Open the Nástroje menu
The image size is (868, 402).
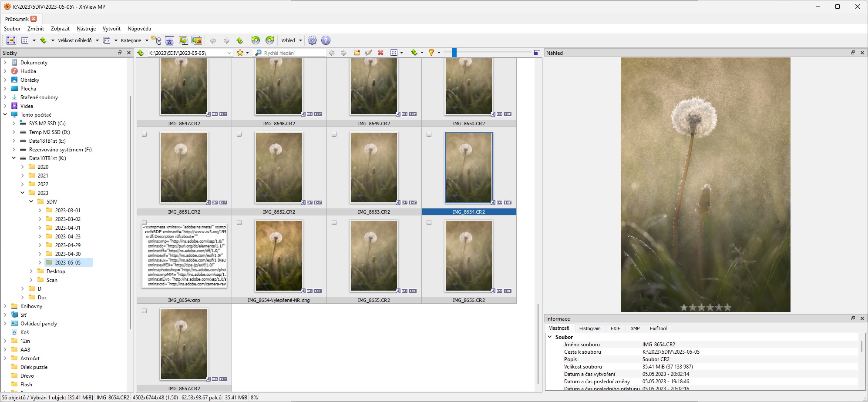tap(86, 29)
